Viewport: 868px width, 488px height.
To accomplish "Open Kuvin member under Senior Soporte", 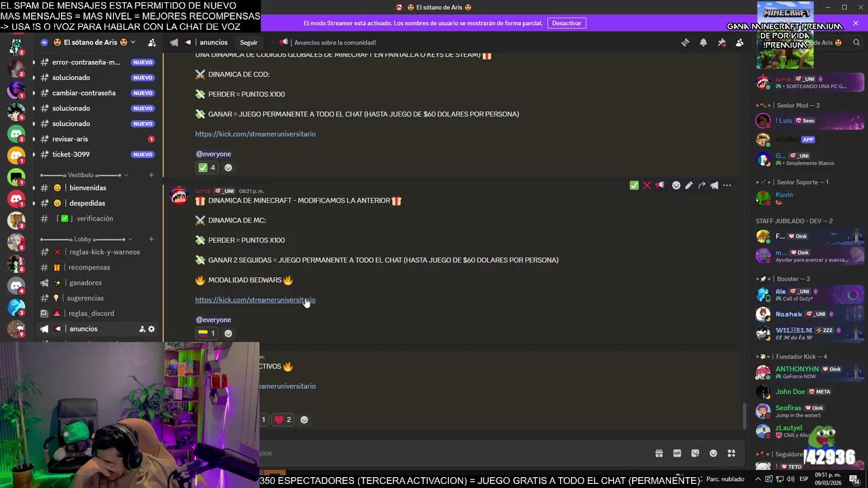I will 810,198.
